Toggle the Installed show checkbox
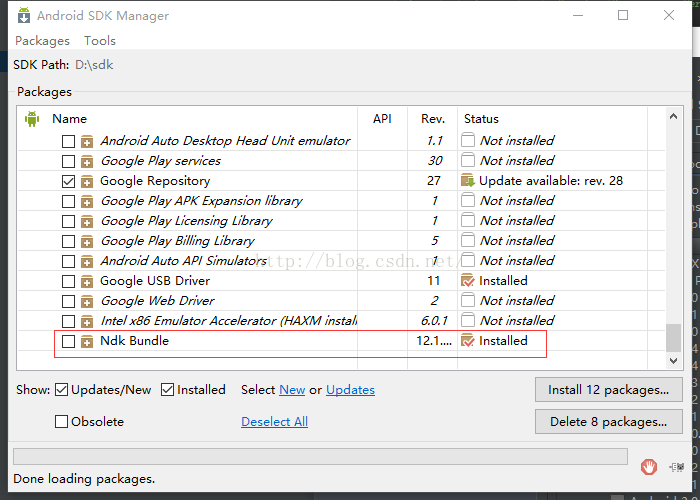Image resolution: width=700 pixels, height=500 pixels. pyautogui.click(x=167, y=390)
